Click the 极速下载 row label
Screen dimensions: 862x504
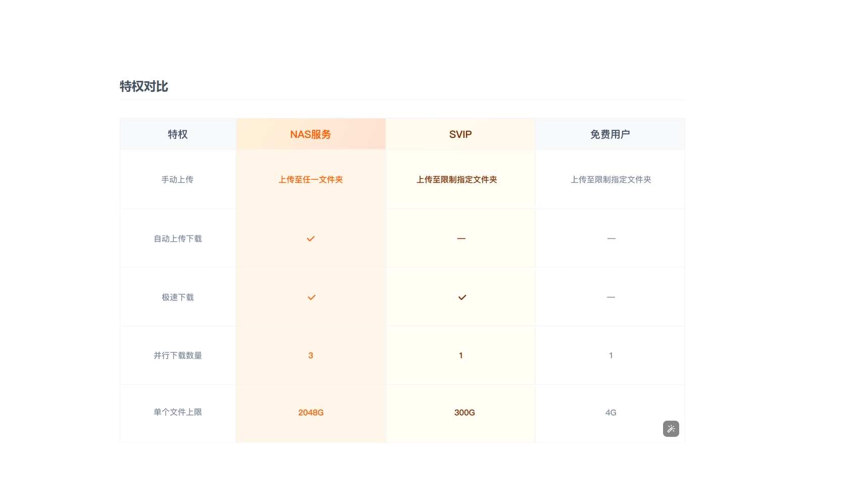pos(178,297)
